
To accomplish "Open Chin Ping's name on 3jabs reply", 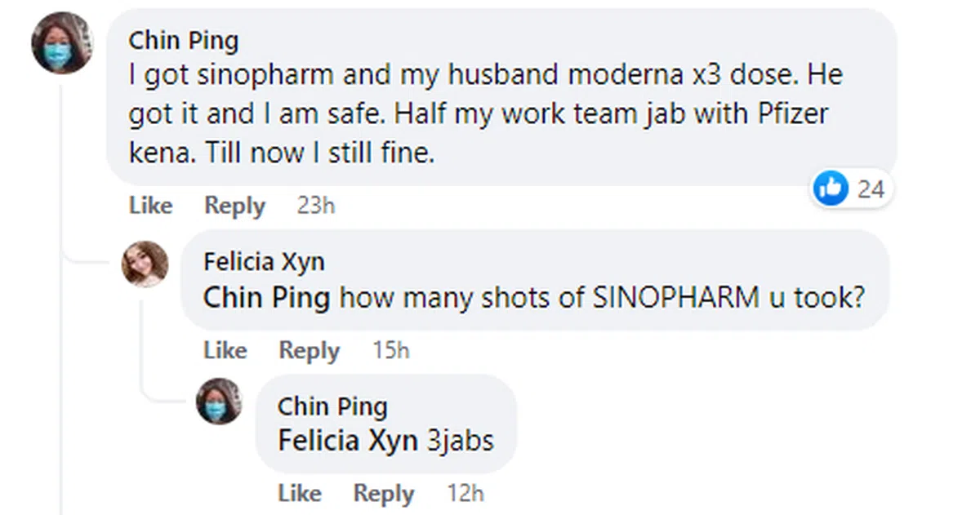I will coord(332,406).
